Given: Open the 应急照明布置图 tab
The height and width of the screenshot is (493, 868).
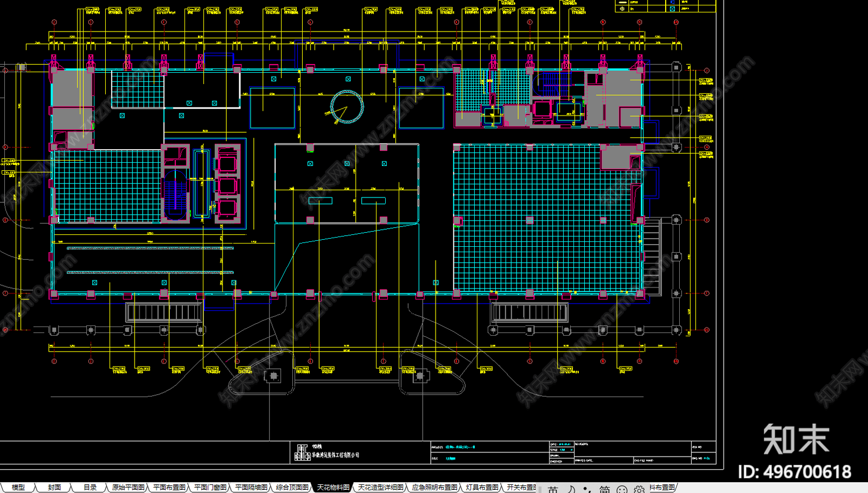Looking at the screenshot, I should 435,488.
